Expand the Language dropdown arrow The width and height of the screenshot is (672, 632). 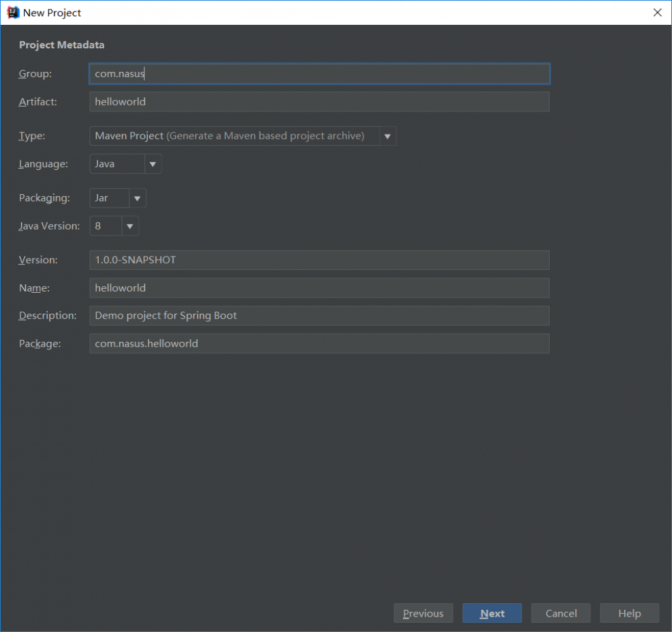[153, 164]
